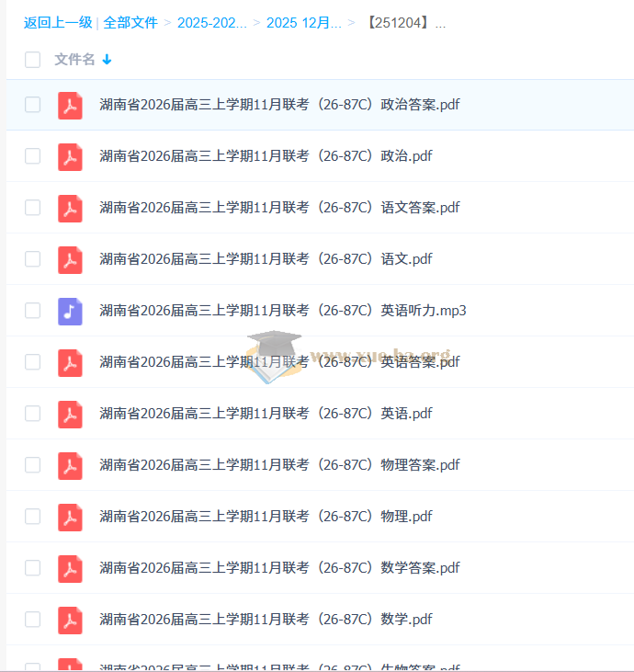This screenshot has width=634, height=672.
Task: Open the file 英语答案.pdf
Action: [279, 362]
